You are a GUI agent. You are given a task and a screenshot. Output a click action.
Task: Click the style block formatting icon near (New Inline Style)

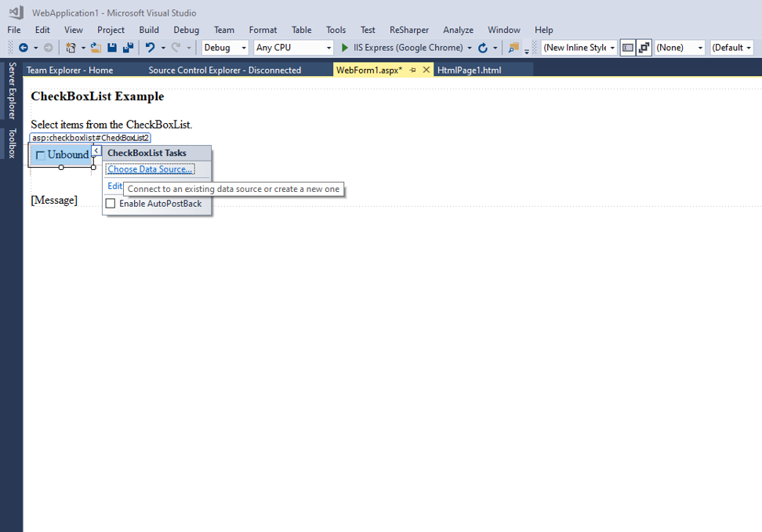pos(627,47)
